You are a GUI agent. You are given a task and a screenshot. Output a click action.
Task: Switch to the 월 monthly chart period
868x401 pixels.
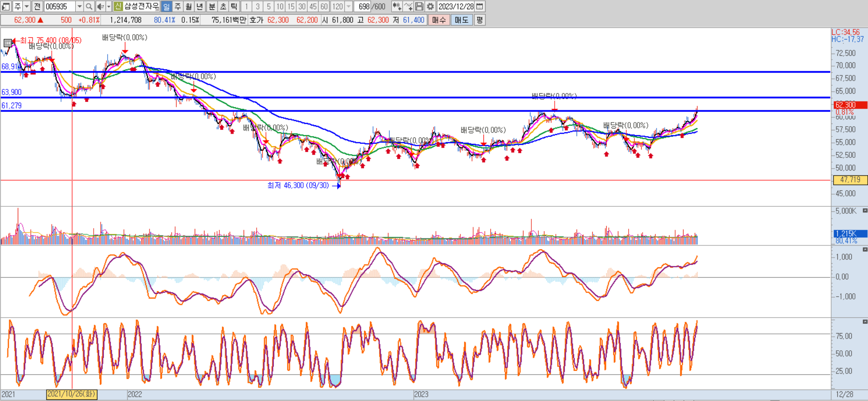click(189, 7)
